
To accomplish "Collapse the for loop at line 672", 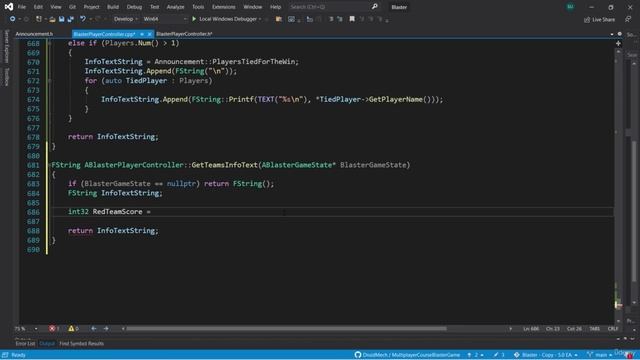I will (49, 81).
